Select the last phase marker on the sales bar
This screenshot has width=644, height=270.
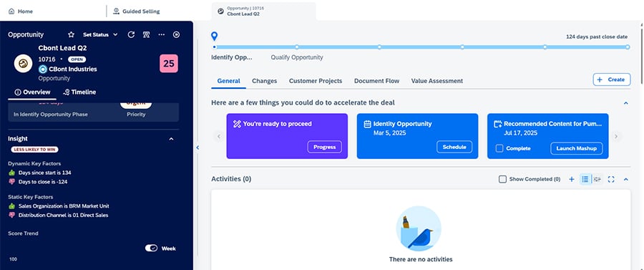pos(628,47)
